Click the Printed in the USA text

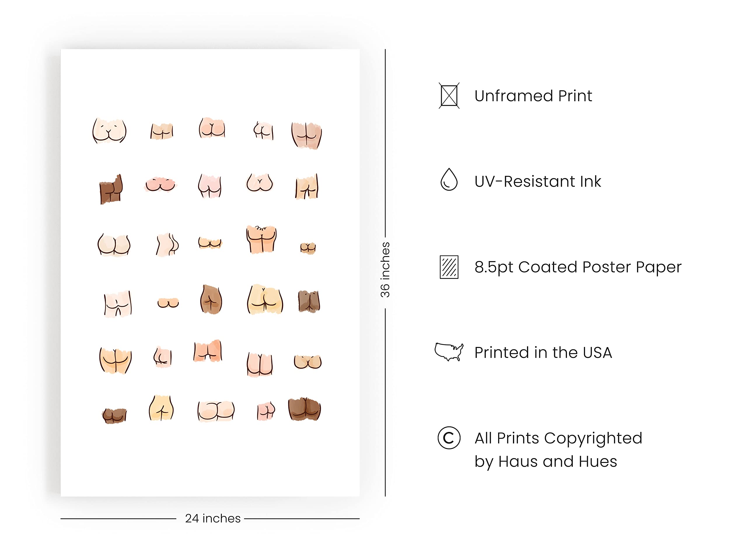coord(543,352)
